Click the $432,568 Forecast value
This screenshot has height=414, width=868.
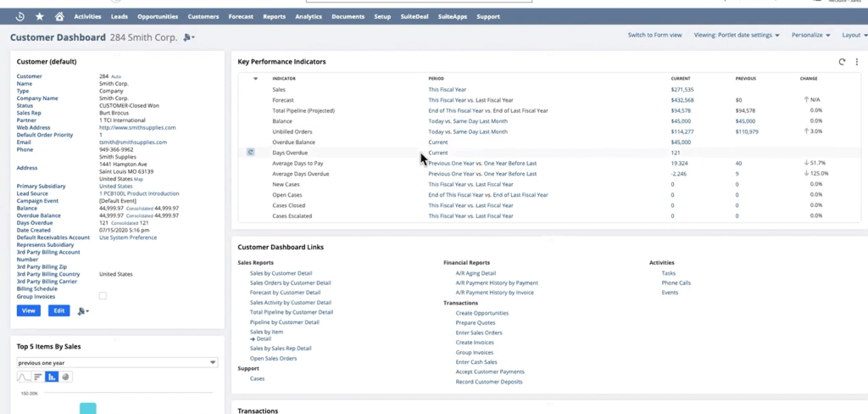point(682,100)
